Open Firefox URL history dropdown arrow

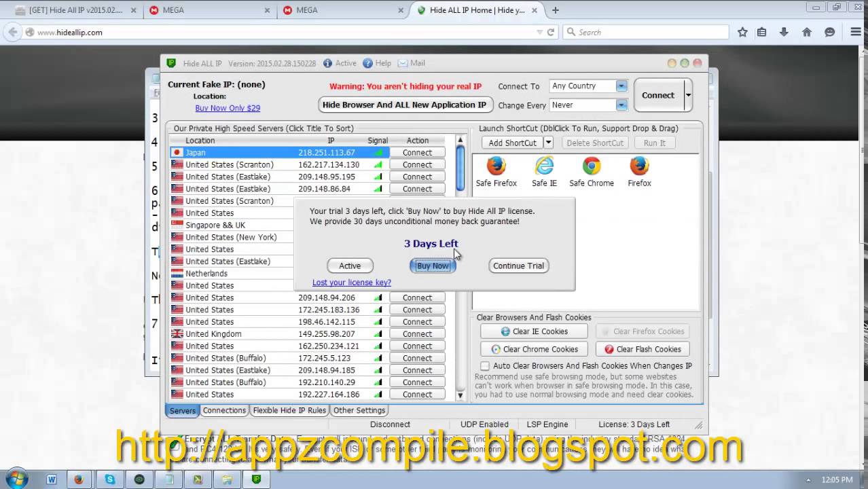point(540,32)
